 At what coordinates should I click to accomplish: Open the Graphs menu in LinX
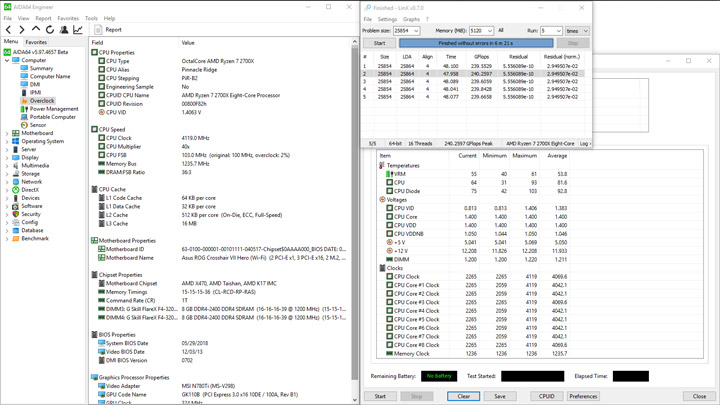pyautogui.click(x=411, y=19)
